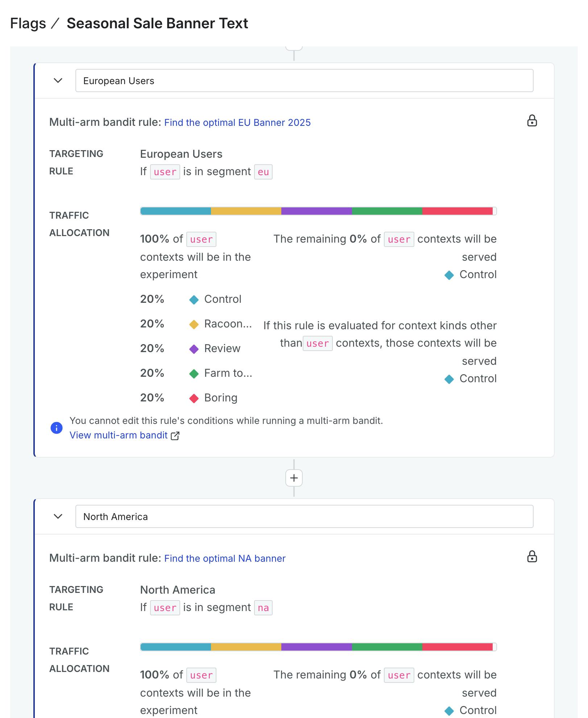Image resolution: width=588 pixels, height=718 pixels.
Task: Click the external link icon beside View multi-arm bandit
Action: [175, 436]
